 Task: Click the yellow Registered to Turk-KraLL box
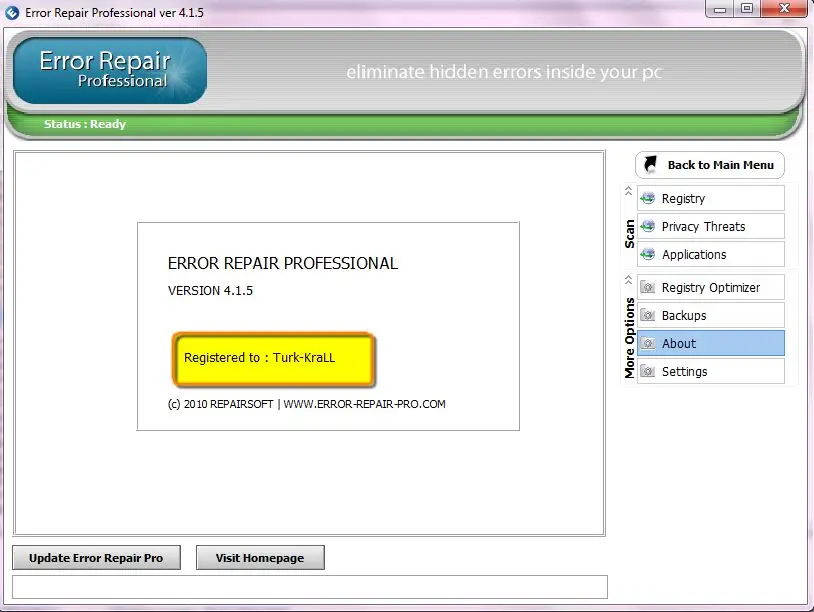coord(274,360)
